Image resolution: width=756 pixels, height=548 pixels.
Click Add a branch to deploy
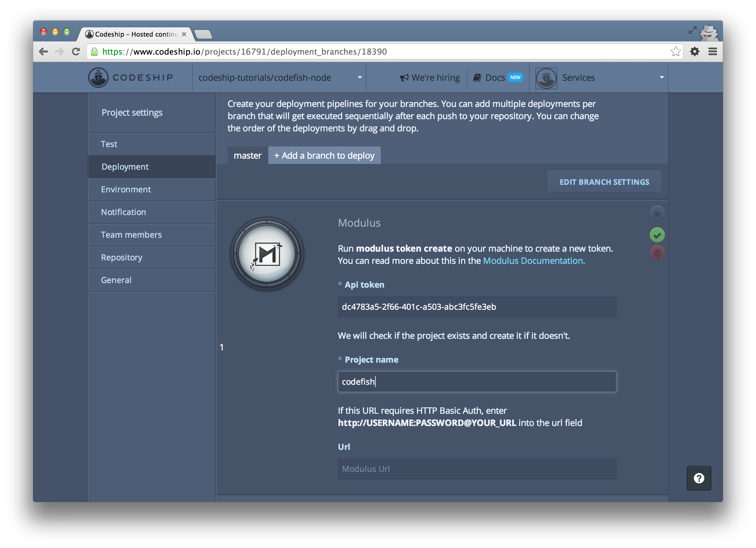(324, 155)
